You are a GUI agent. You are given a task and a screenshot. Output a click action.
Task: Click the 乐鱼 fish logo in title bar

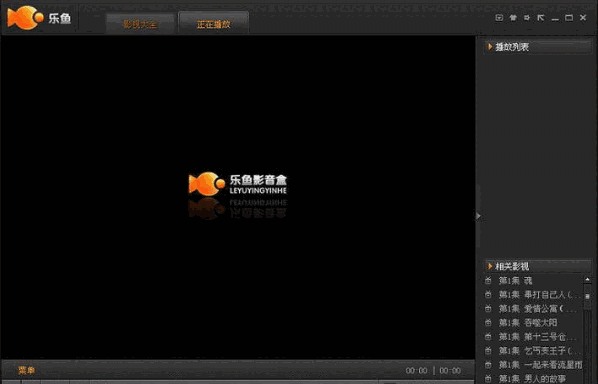(x=39, y=18)
